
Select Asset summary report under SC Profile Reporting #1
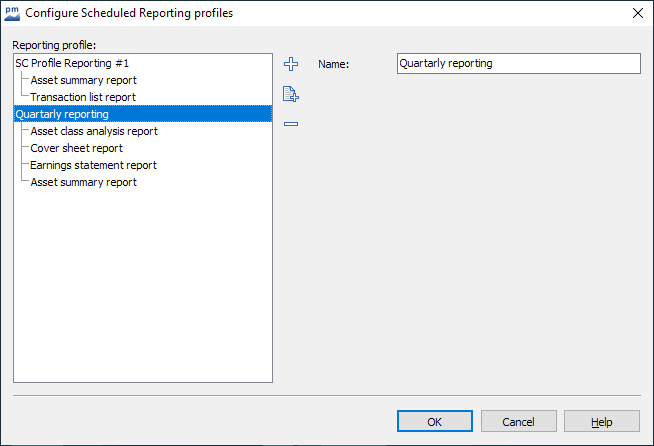tap(83, 80)
